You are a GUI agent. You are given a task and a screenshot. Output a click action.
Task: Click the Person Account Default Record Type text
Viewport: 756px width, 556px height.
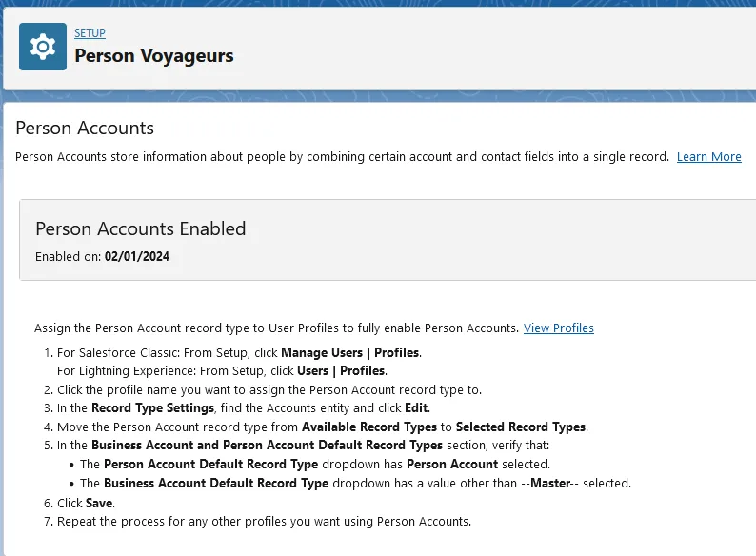[211, 464]
